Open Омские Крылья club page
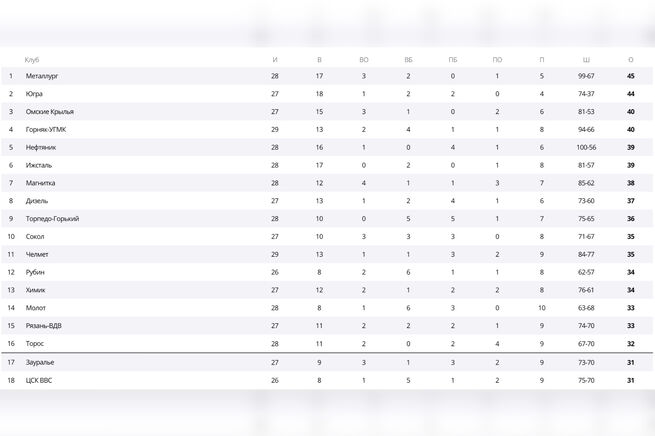The height and width of the screenshot is (436, 655). (50, 112)
